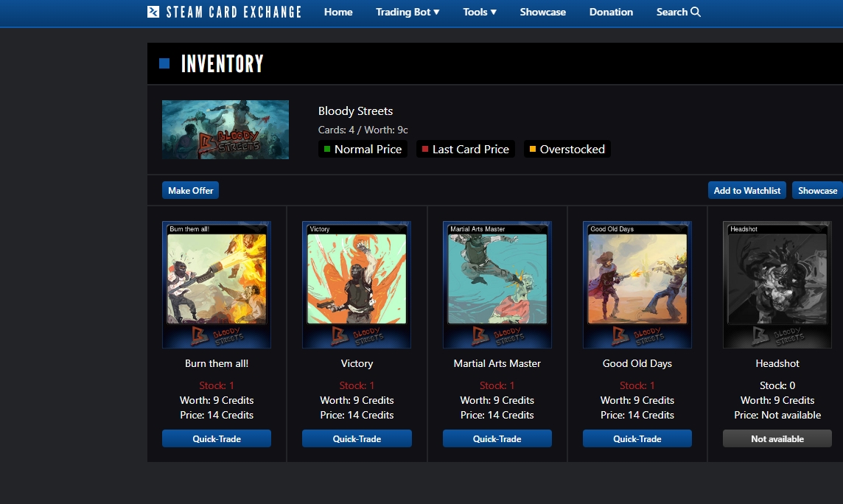Click the 'Headshot' name below image
The width and height of the screenshot is (843, 504).
click(x=777, y=363)
